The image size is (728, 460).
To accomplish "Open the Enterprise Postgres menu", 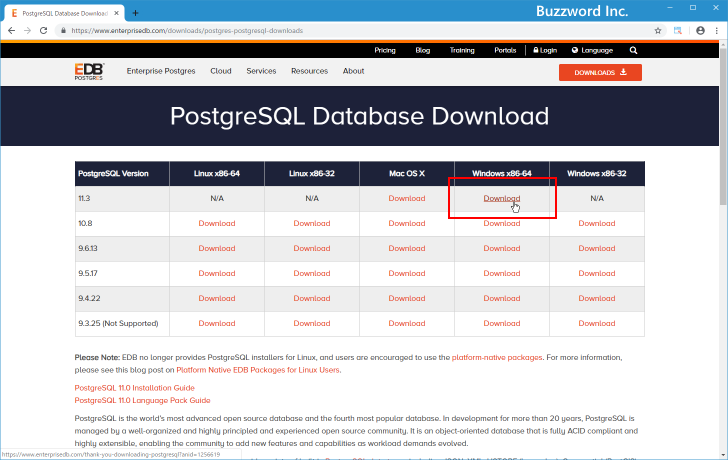I will click(161, 71).
